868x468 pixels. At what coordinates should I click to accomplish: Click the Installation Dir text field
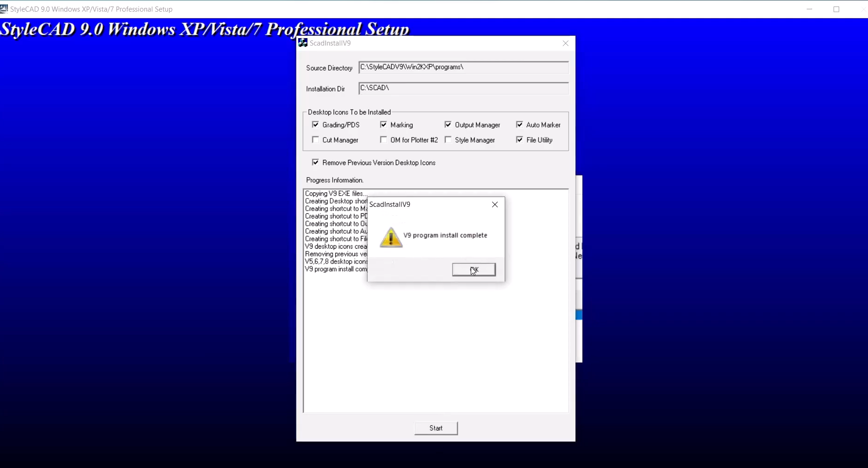(463, 88)
